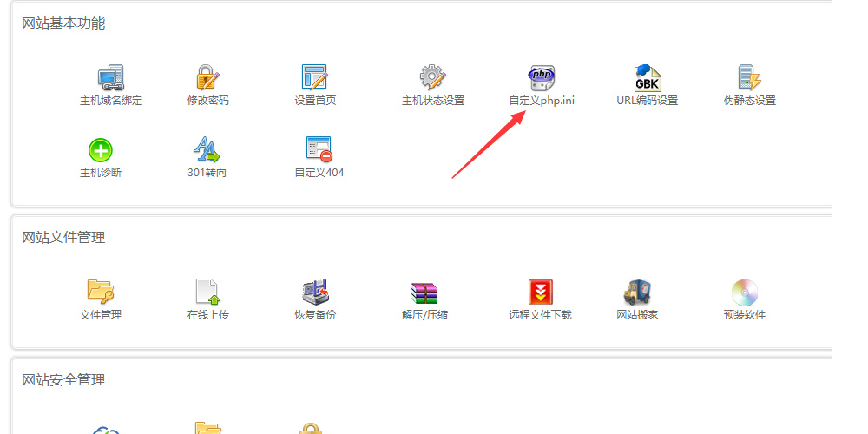Screen dimensions: 868x434
Task: Click the lock icon under 网站安全管理
Action: coord(311,429)
